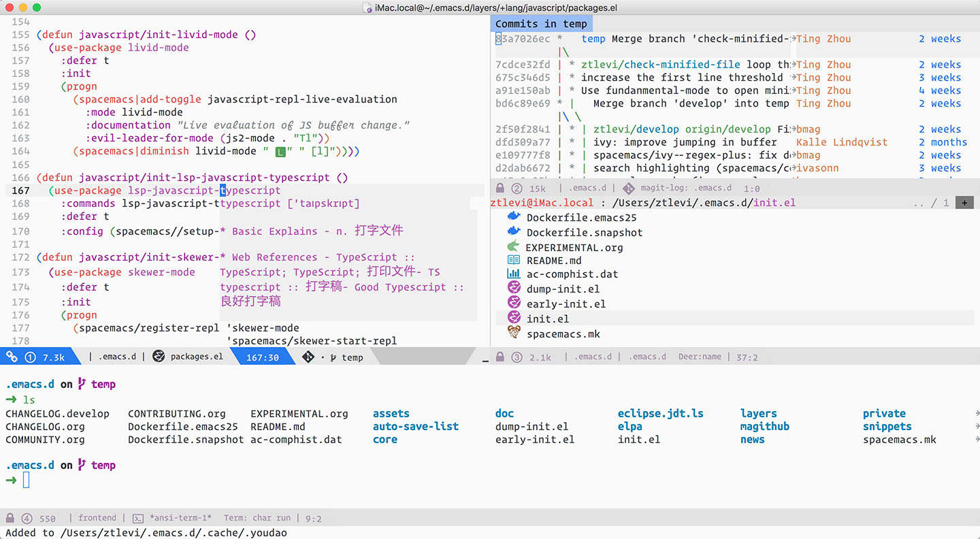Click the Emacs icon beside init.el in file list
The height and width of the screenshot is (539, 980).
pyautogui.click(x=514, y=318)
